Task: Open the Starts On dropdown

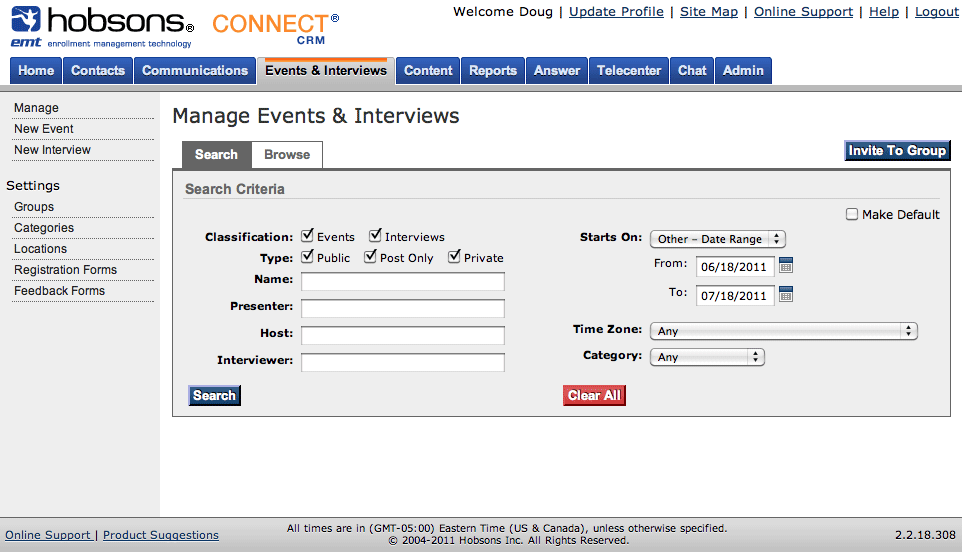Action: coord(718,239)
